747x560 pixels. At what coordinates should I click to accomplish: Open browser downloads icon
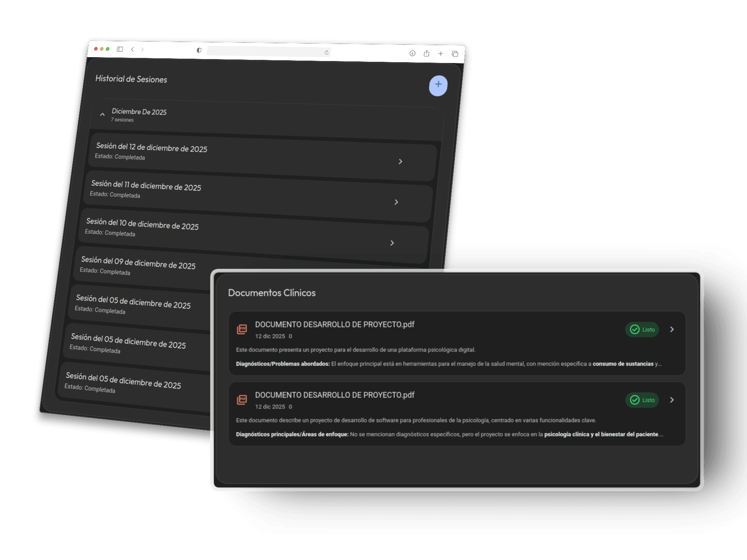[x=412, y=53]
